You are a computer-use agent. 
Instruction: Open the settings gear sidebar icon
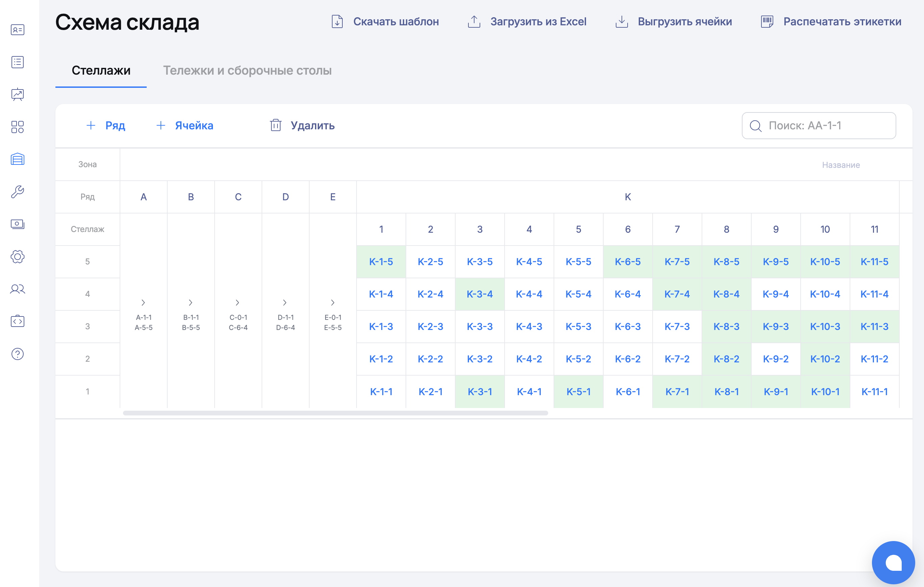tap(18, 256)
